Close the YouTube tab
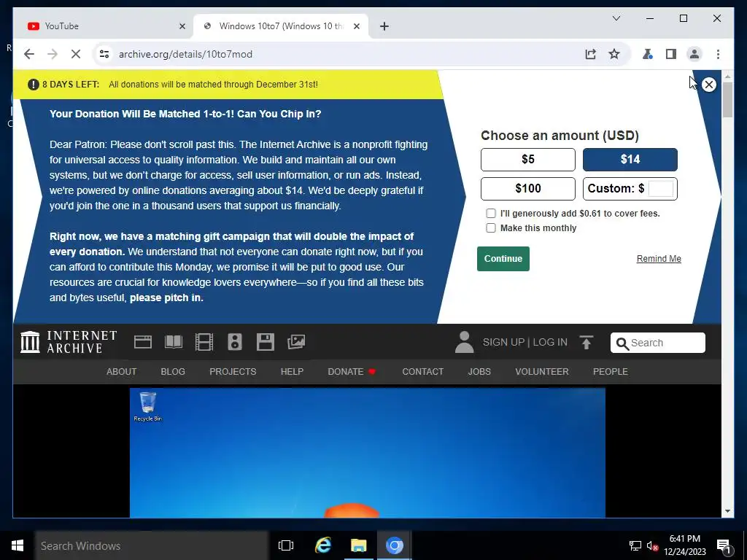Viewport: 747px width, 560px height. (x=182, y=26)
